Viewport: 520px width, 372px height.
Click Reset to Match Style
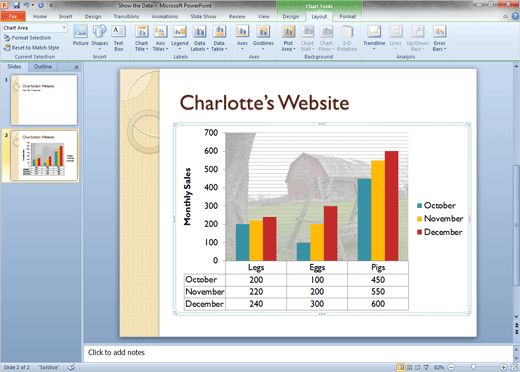[31, 48]
